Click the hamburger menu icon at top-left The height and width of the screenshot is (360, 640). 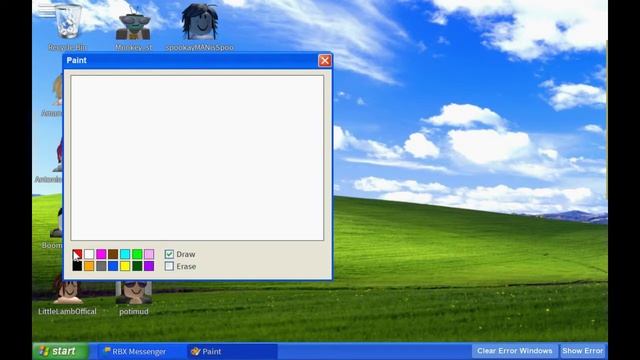(x=46, y=10)
